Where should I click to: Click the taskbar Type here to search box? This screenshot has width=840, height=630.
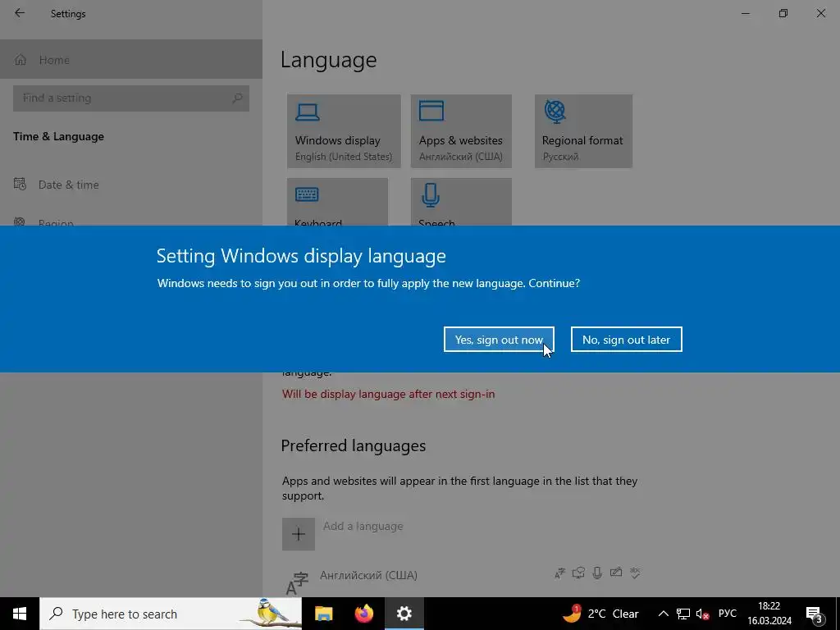[x=171, y=614]
